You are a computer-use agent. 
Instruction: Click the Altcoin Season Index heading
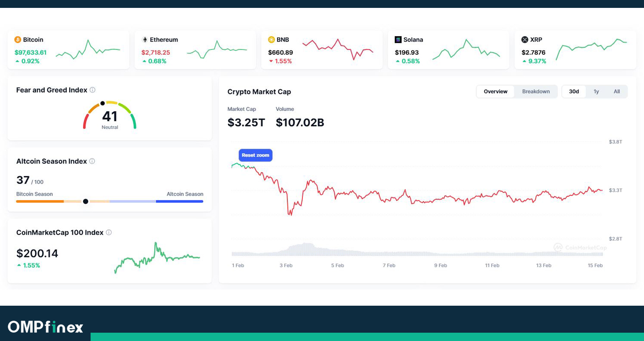tap(52, 161)
